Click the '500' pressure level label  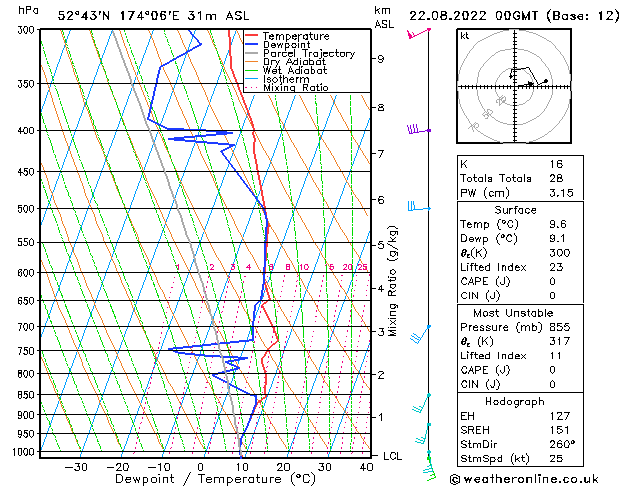tap(28, 209)
